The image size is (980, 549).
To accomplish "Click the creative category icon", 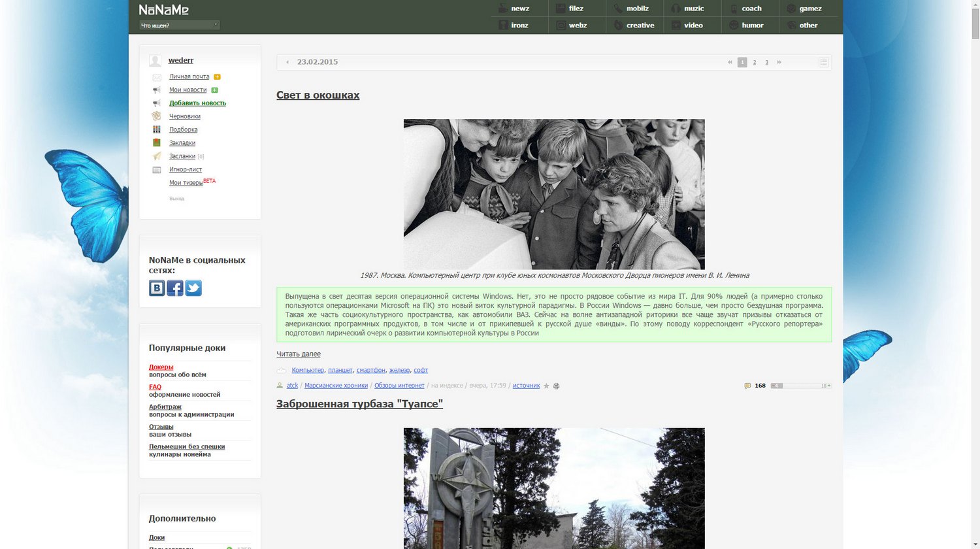I will pos(618,25).
